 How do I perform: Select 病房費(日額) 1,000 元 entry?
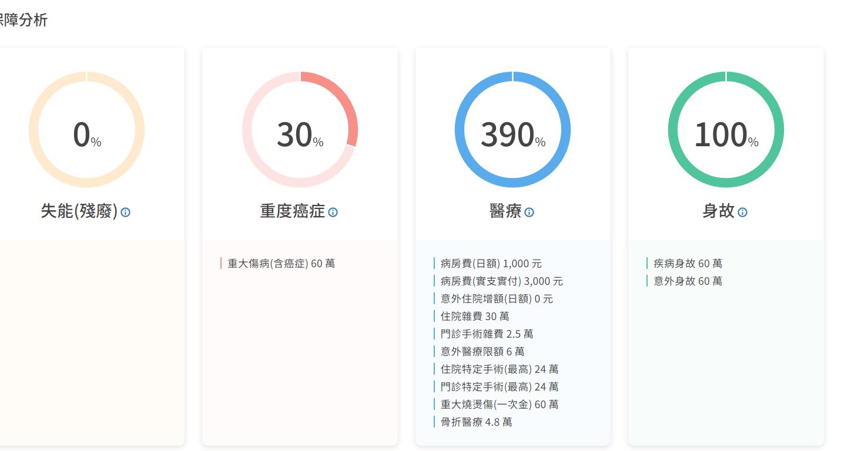(x=491, y=264)
